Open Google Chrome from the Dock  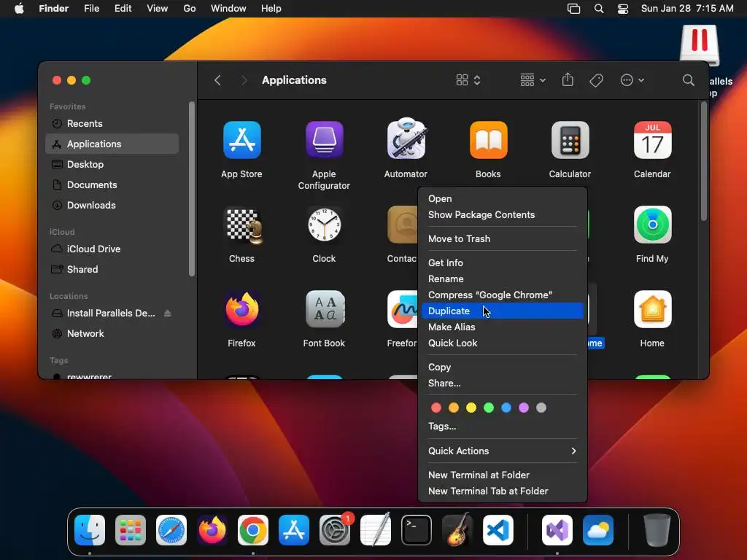click(x=253, y=530)
